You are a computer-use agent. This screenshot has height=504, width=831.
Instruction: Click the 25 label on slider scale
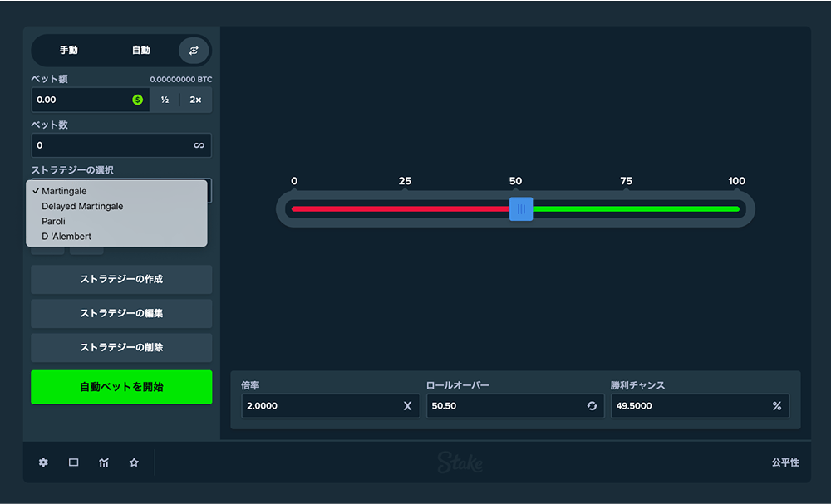(x=405, y=181)
